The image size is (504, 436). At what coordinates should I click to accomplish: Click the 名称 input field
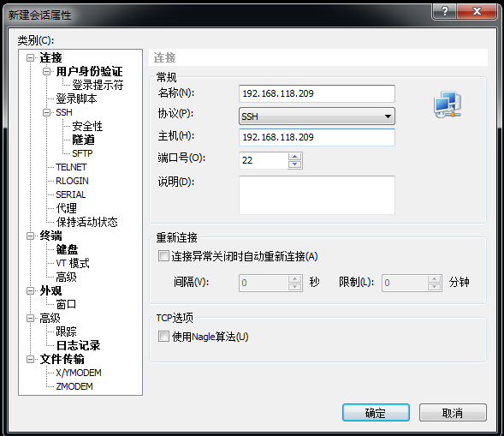click(317, 93)
